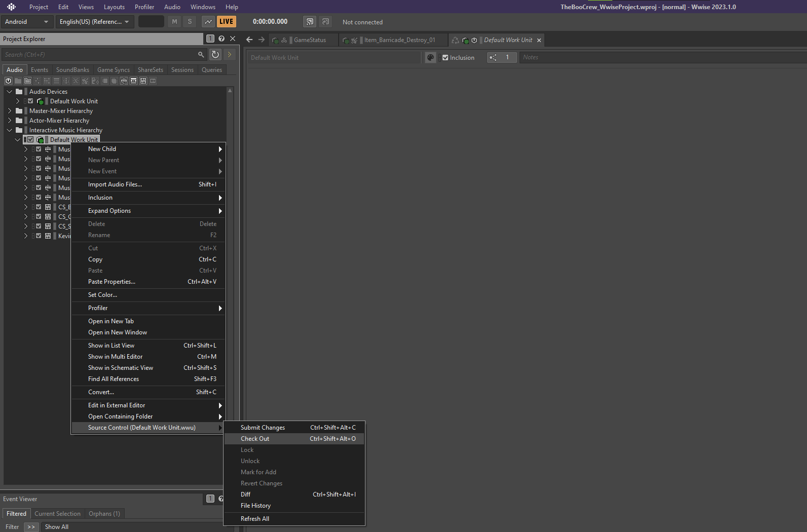
Task: Click the color palette icon near Inclusion
Action: tap(430, 57)
